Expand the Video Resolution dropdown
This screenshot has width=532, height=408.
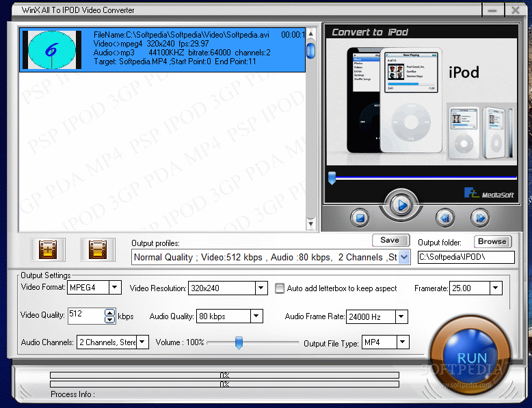tap(261, 288)
